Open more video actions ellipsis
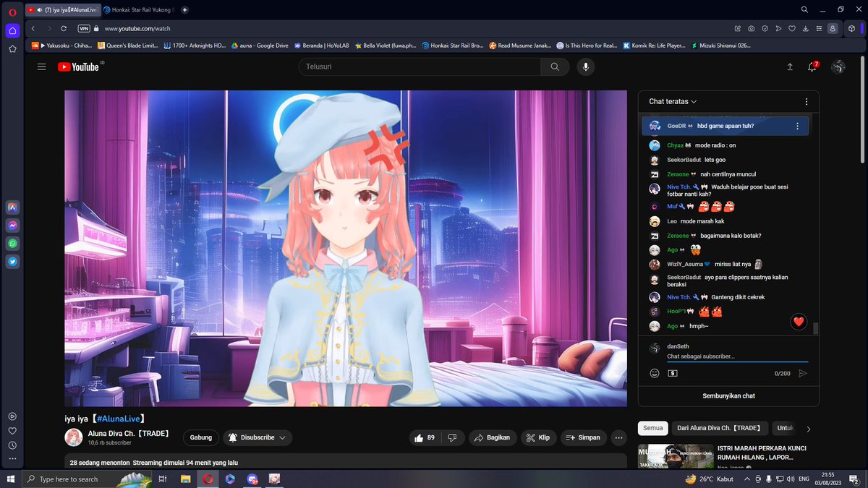Screen dimensions: 868x488 pos(618,437)
